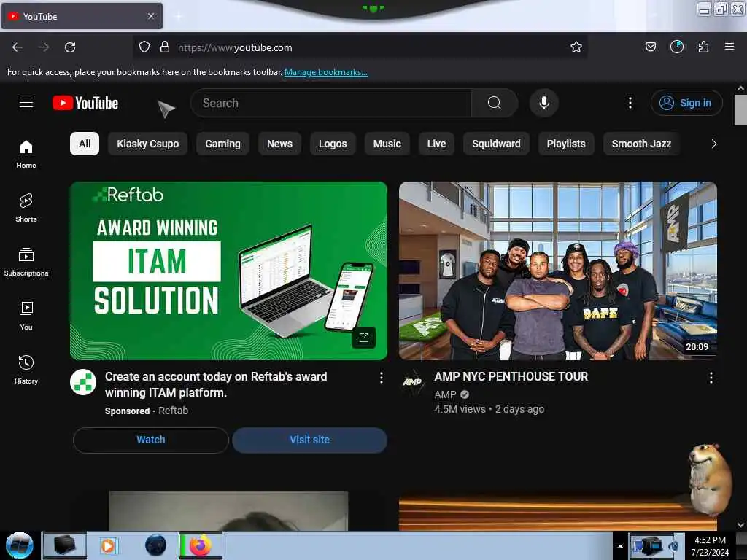Click the padlock site info icon
Viewport: 747px width, 560px height.
164,47
